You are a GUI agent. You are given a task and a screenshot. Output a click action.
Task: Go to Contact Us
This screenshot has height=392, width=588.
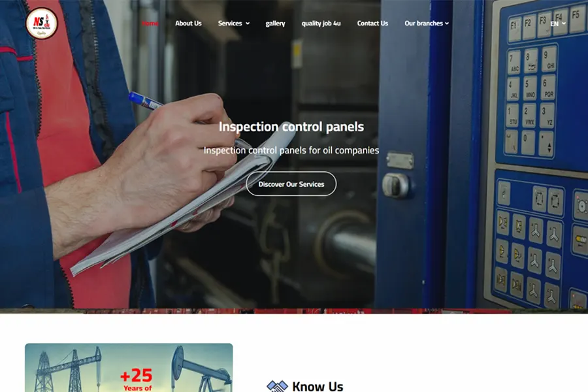point(372,24)
